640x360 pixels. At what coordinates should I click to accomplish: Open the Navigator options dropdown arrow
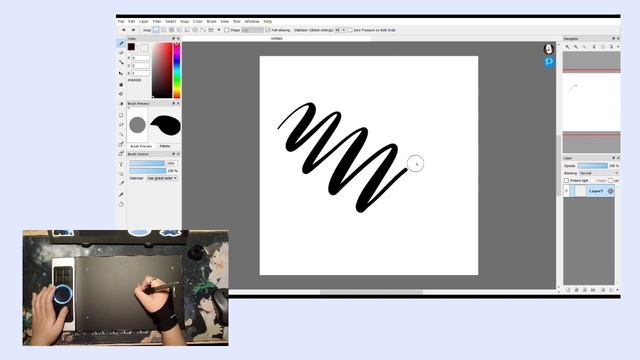pos(618,47)
